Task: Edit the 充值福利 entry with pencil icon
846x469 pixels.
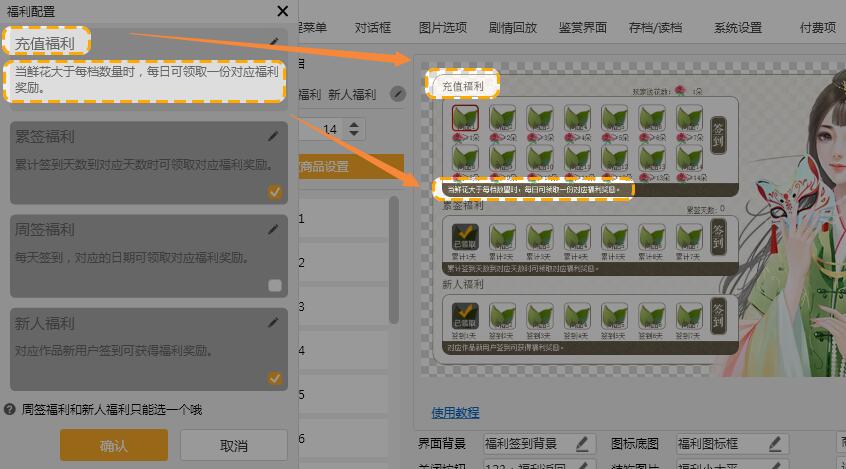Action: click(274, 42)
